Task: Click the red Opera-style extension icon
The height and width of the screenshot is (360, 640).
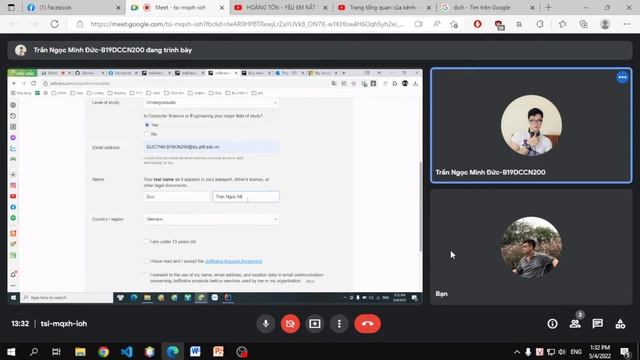Action: [477, 24]
